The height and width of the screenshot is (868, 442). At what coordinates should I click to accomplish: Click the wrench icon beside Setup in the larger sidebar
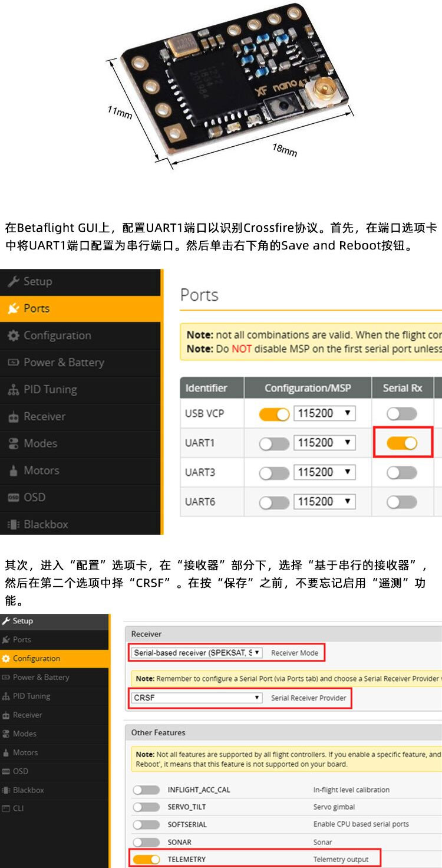click(13, 281)
